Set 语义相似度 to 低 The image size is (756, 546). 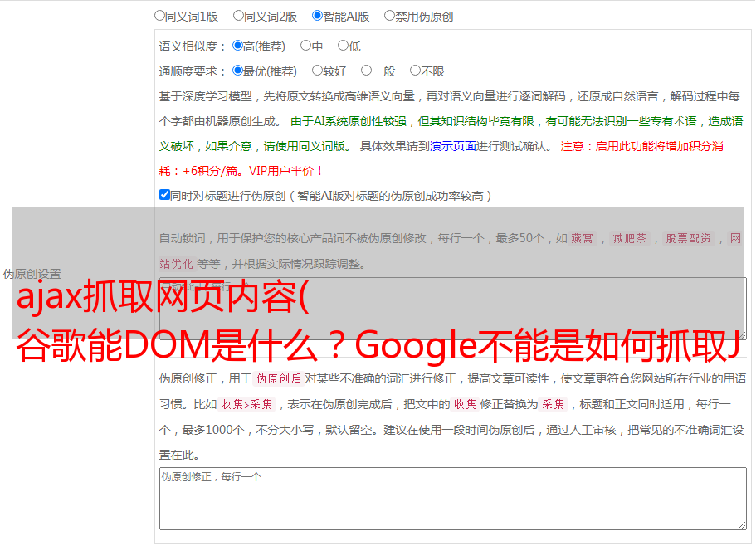tap(343, 46)
